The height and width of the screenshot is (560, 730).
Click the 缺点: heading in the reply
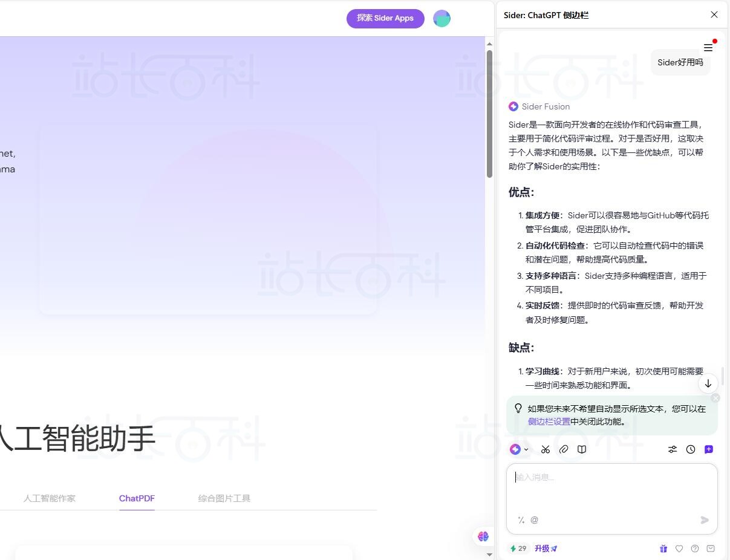point(521,348)
